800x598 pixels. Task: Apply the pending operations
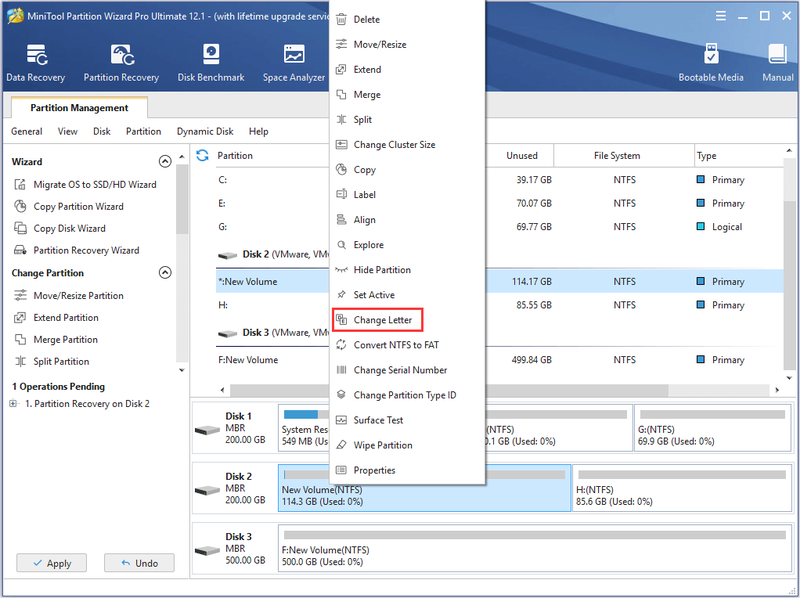point(52,563)
